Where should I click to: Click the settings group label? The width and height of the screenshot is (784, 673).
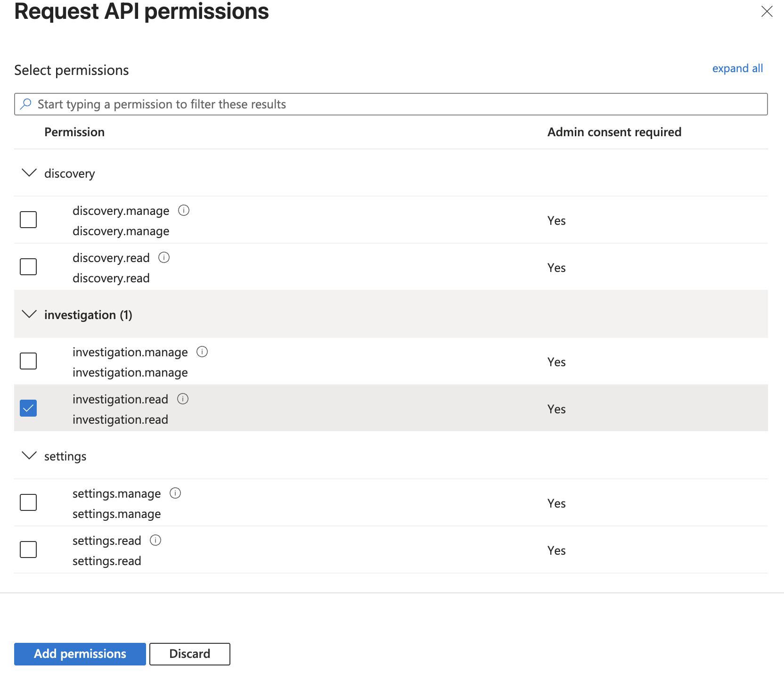tap(65, 456)
